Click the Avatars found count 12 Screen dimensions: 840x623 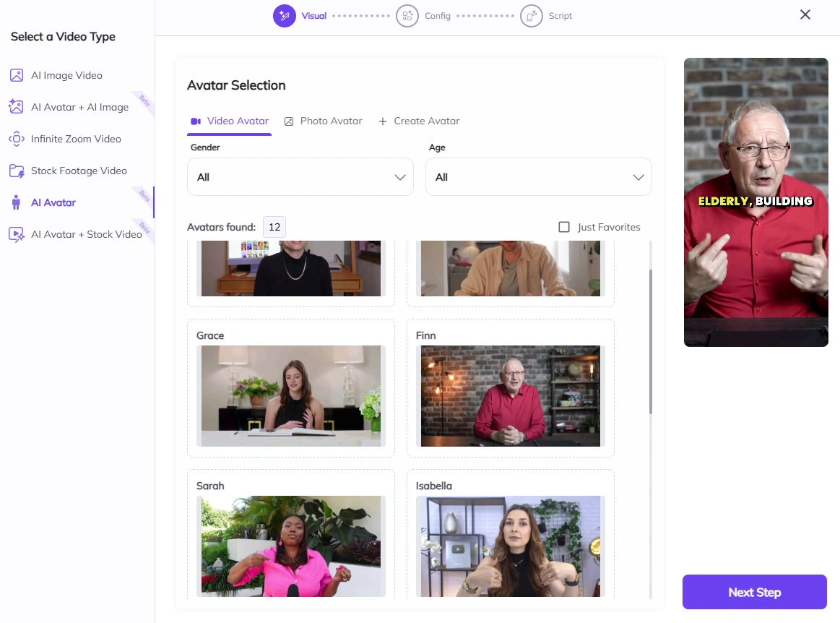tap(274, 228)
